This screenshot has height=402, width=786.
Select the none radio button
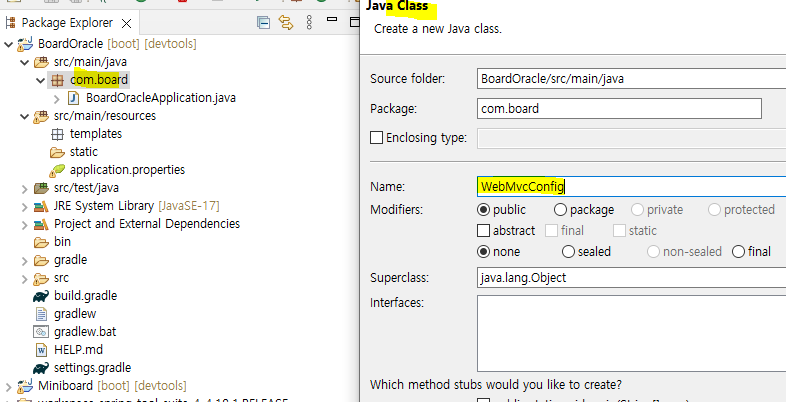tap(483, 252)
